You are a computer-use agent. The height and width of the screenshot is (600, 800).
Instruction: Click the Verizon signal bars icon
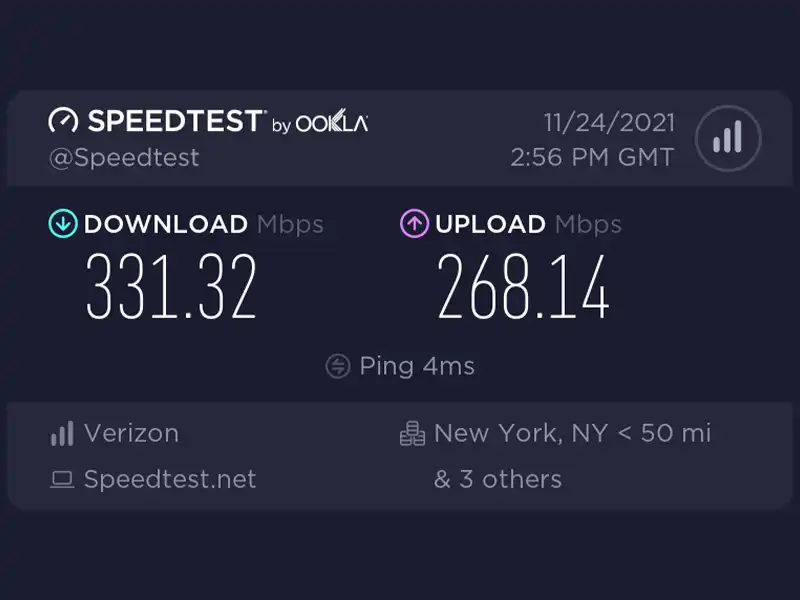[62, 434]
